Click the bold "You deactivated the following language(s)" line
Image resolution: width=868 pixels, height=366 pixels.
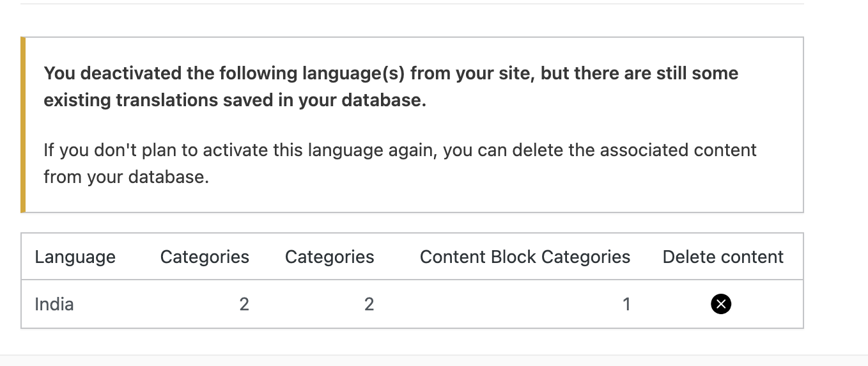tap(391, 73)
